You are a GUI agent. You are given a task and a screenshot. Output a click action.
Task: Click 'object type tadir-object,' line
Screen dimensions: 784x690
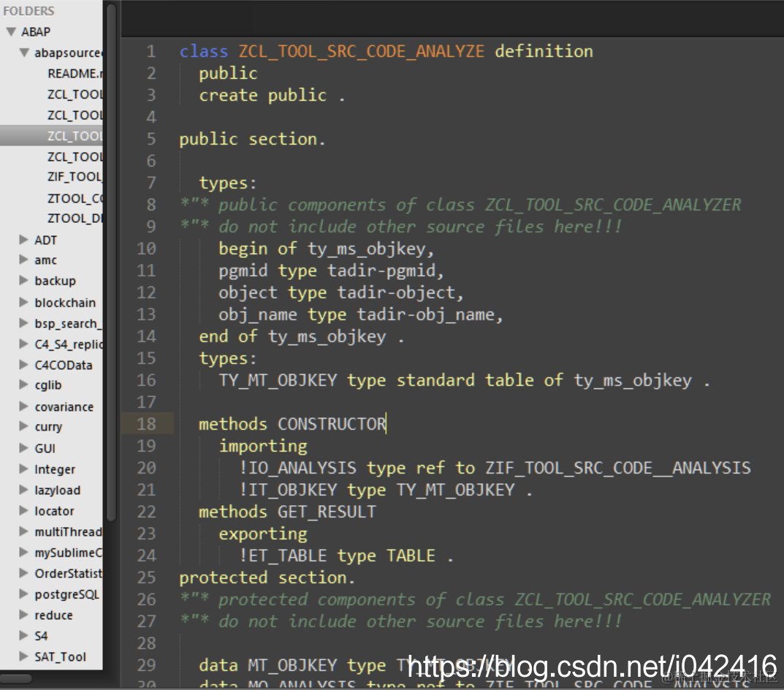[341, 292]
